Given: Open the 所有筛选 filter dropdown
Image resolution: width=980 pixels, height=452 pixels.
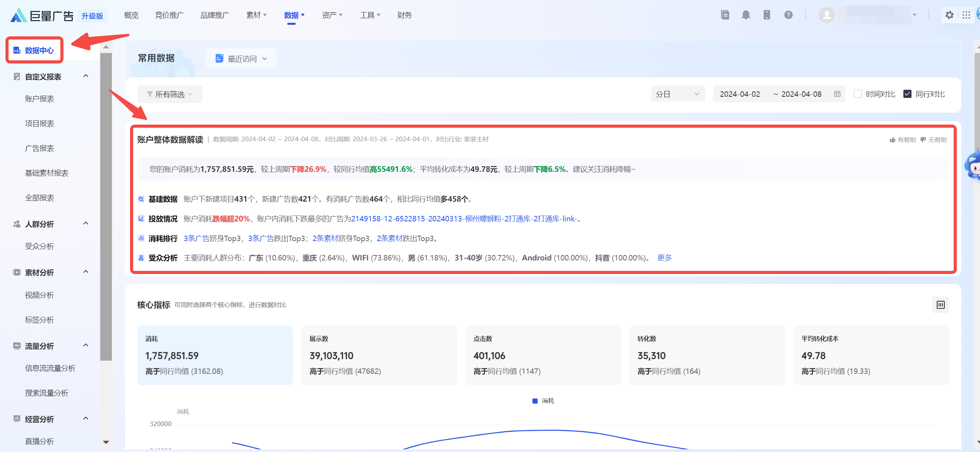Looking at the screenshot, I should (170, 94).
